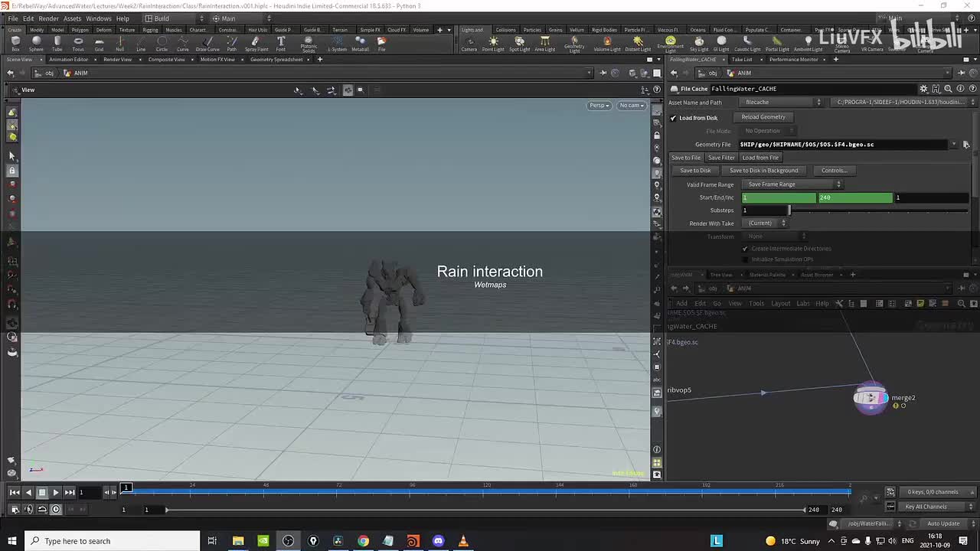Click Save to Disk in Background

click(x=763, y=171)
